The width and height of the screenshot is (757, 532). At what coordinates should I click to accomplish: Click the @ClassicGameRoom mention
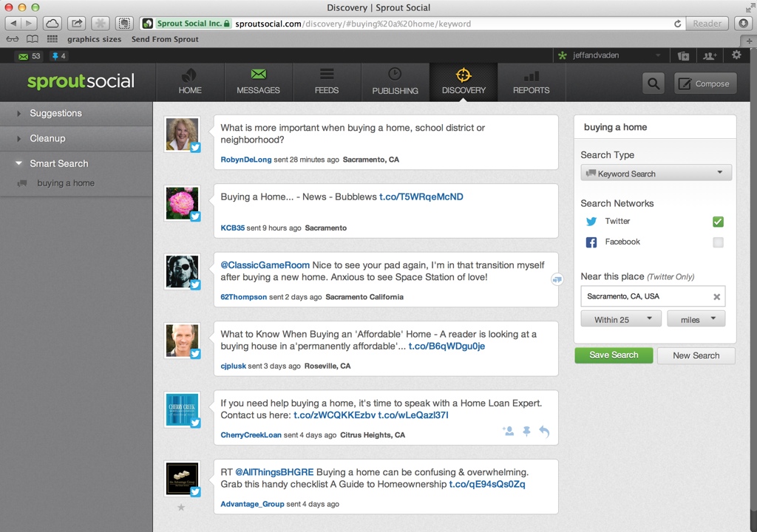pyautogui.click(x=265, y=265)
